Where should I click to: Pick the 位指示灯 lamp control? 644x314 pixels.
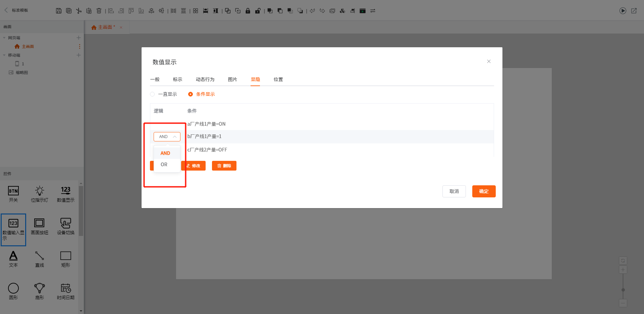[x=40, y=194]
